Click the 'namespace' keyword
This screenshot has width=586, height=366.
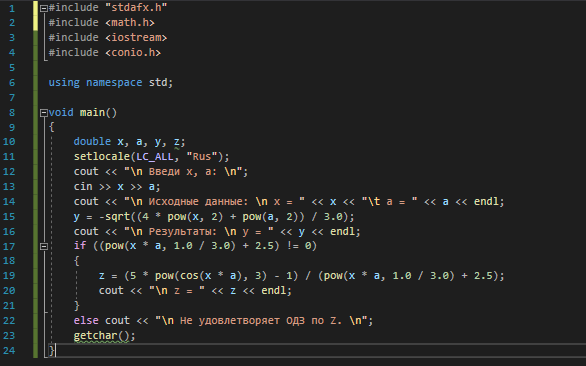click(114, 83)
